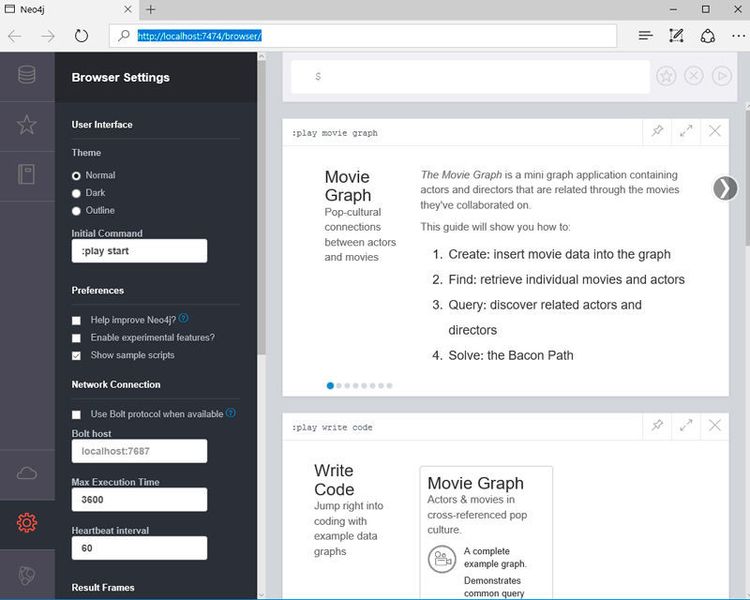This screenshot has height=600, width=750.
Task: Select the Normal theme radio button
Action: pos(76,176)
